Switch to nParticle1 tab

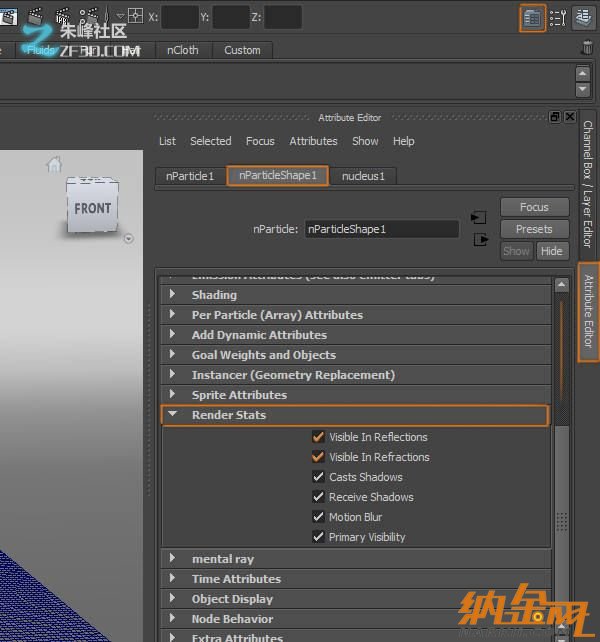point(190,176)
